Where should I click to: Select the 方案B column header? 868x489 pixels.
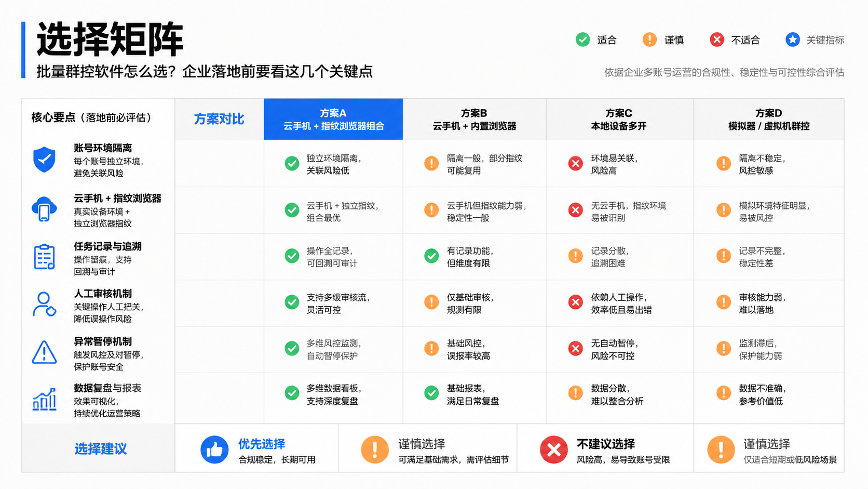coord(474,119)
